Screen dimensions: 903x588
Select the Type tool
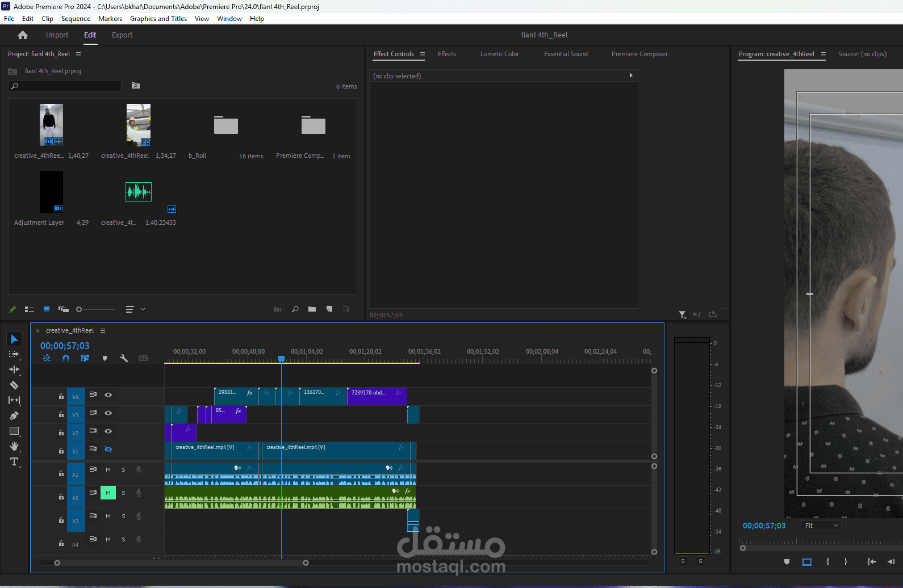14,462
